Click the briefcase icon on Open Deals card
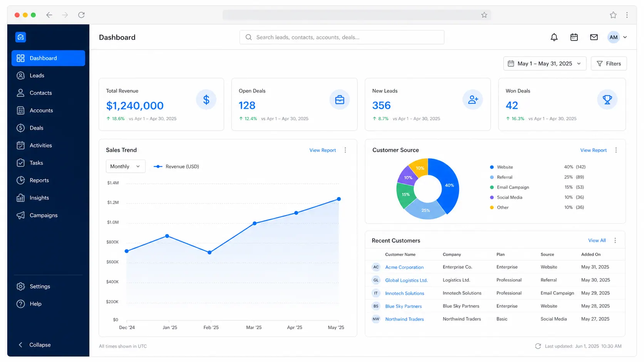Image resolution: width=644 pixels, height=362 pixels. tap(340, 100)
